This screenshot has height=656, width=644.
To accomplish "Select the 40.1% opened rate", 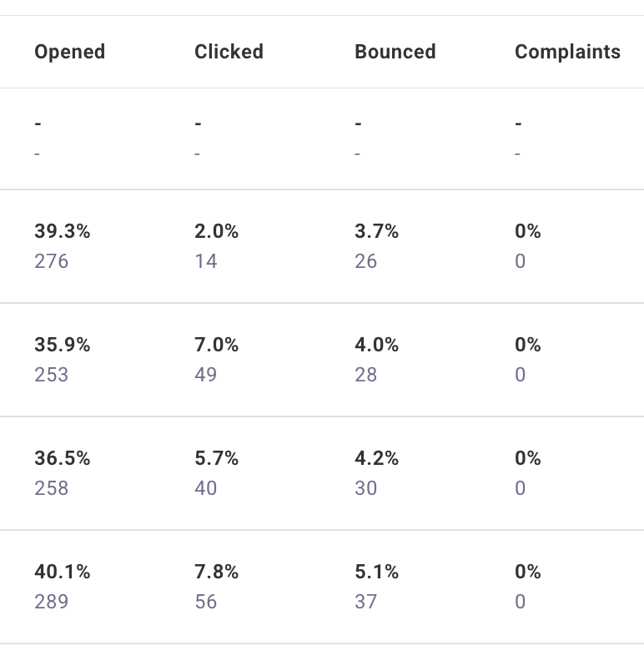I will pos(63,572).
